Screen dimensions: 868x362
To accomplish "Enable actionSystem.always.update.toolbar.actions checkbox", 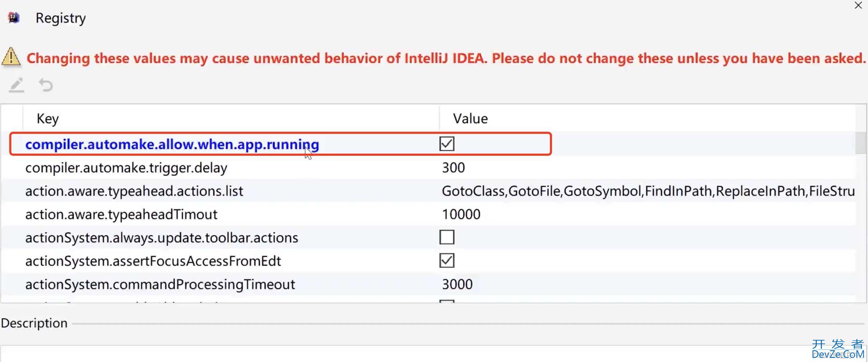I will [x=447, y=237].
